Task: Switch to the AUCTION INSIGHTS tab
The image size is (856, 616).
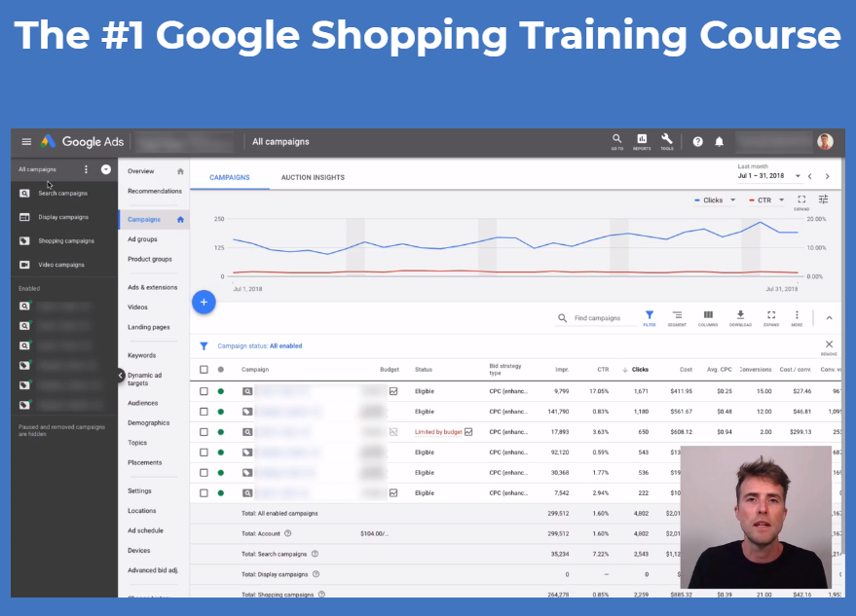Action: click(x=313, y=177)
